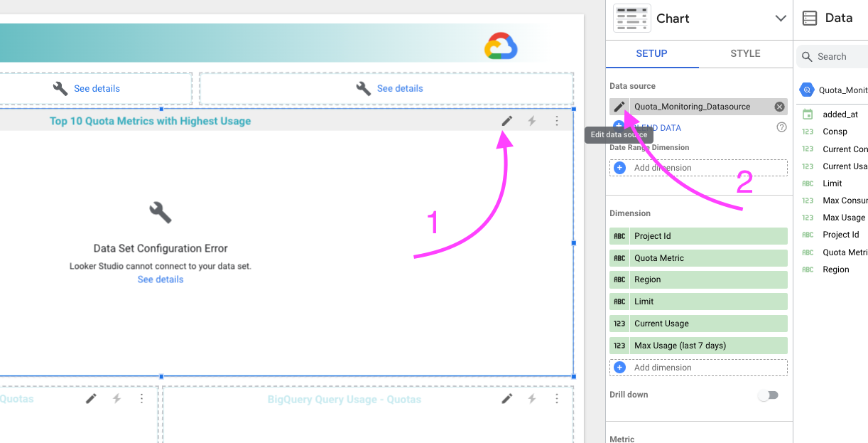Open the Blend data help icon

[781, 127]
